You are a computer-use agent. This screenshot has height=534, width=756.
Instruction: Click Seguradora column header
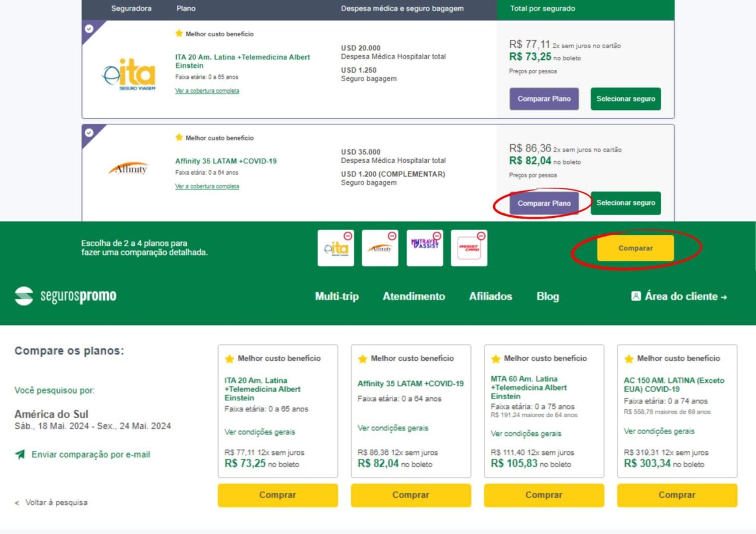130,9
